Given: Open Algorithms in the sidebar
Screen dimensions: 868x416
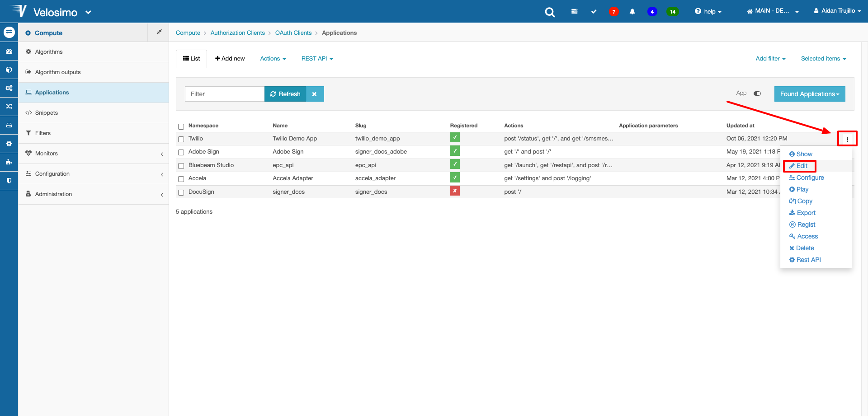Looking at the screenshot, I should [x=94, y=52].
